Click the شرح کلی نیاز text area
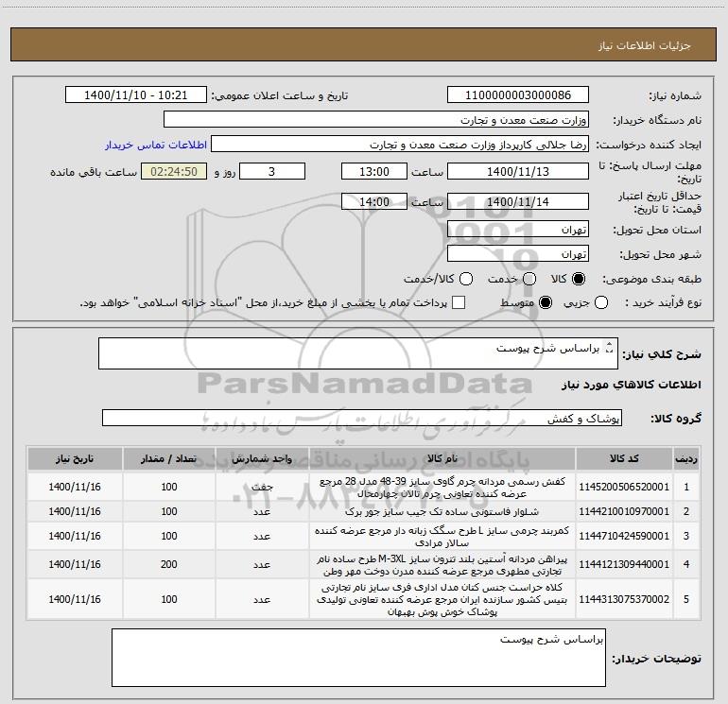The height and width of the screenshot is (704, 728). pos(358,353)
